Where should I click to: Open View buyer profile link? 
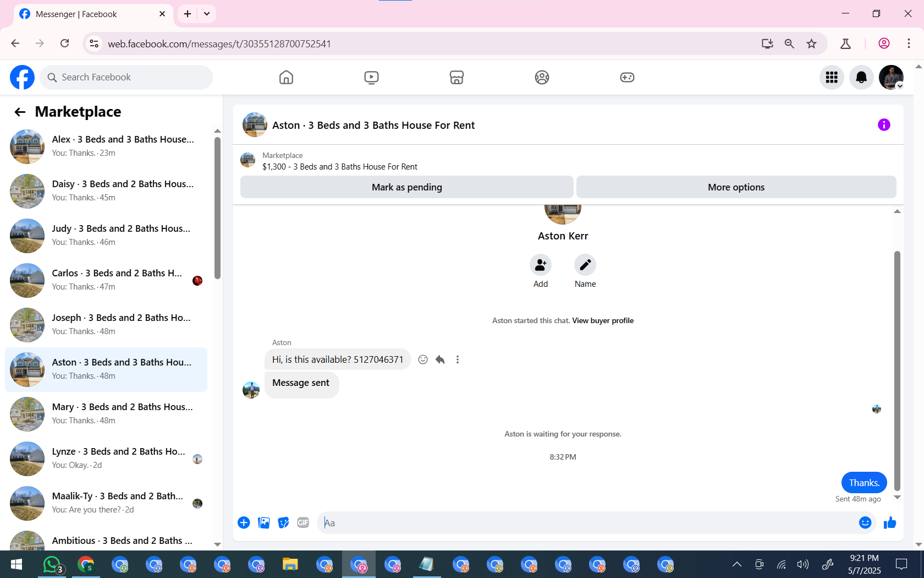603,320
